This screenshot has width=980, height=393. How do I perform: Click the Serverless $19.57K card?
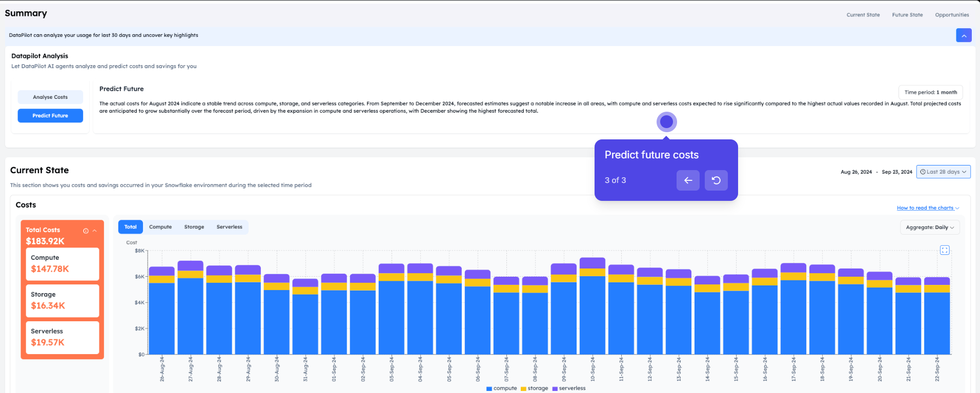(x=63, y=338)
